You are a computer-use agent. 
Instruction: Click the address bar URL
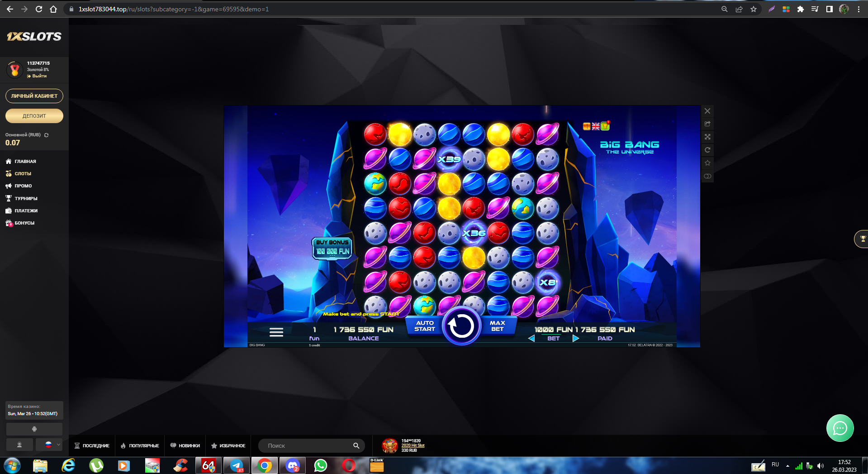[173, 9]
